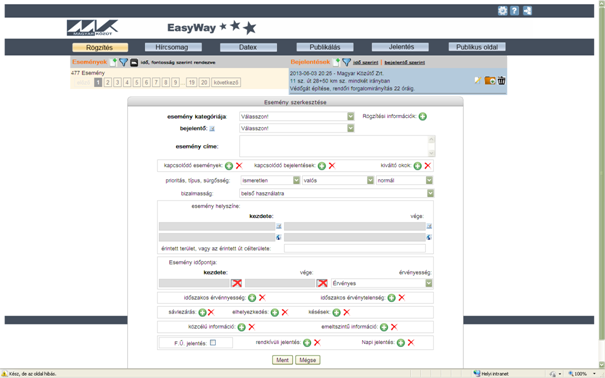Remove kapcsolódó események with red X
This screenshot has height=378, width=605.
[x=239, y=165]
